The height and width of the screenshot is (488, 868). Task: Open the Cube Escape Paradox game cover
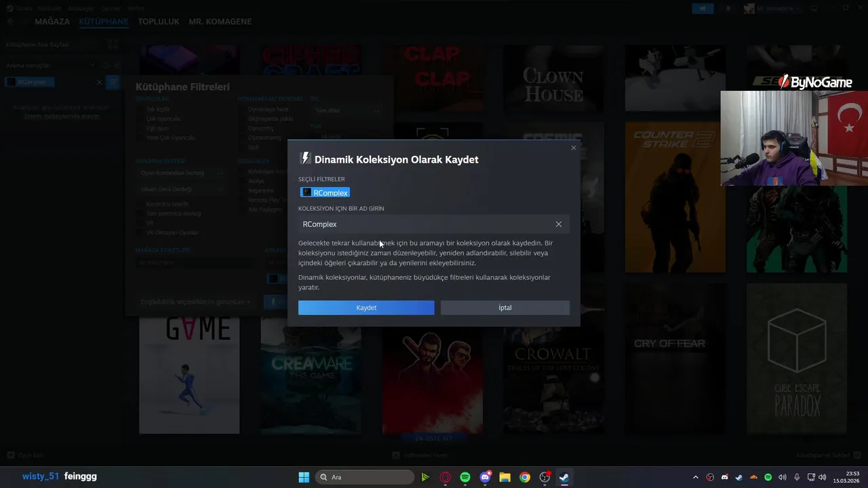click(x=797, y=359)
